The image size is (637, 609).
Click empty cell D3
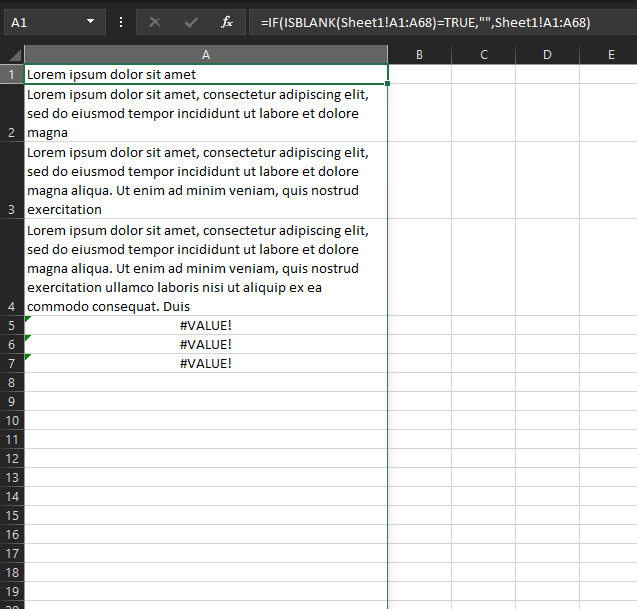(547, 180)
